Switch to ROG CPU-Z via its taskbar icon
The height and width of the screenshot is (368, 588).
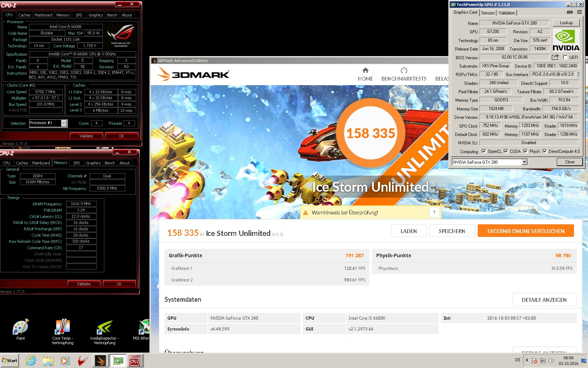(x=135, y=361)
